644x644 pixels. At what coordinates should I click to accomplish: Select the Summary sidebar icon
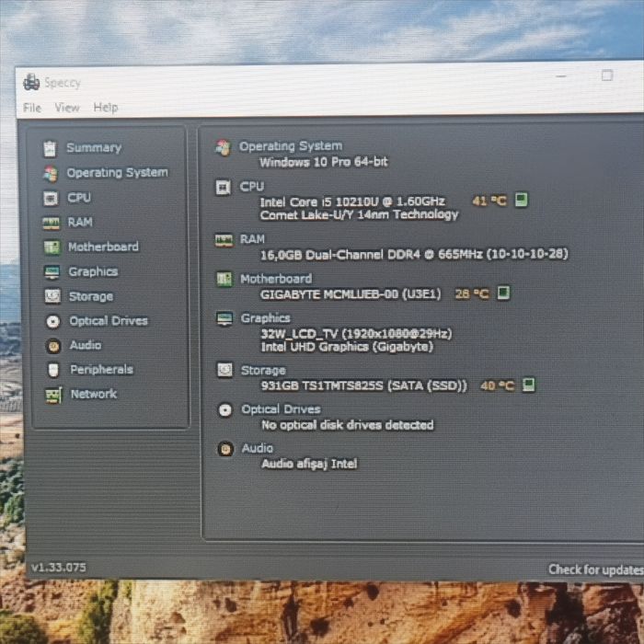pyautogui.click(x=50, y=149)
